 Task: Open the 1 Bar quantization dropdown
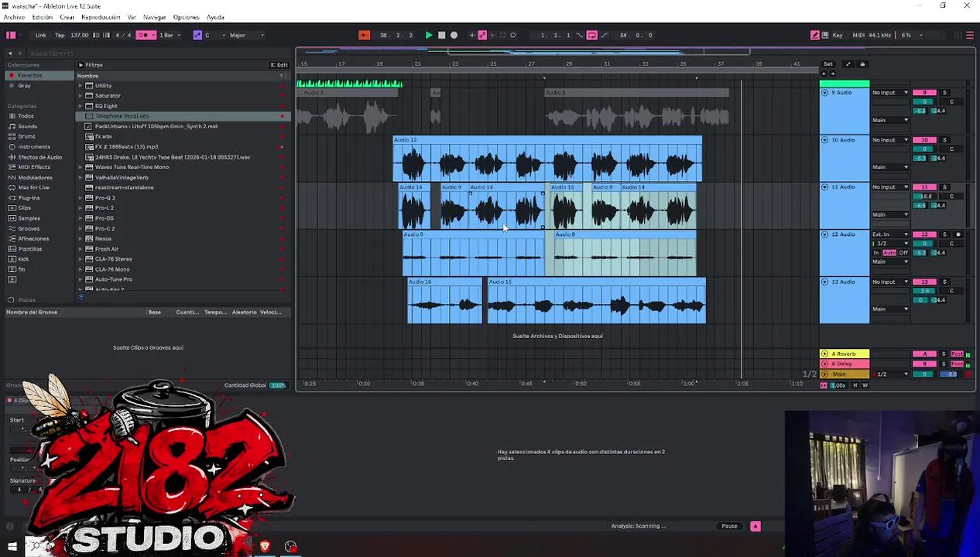pyautogui.click(x=169, y=35)
